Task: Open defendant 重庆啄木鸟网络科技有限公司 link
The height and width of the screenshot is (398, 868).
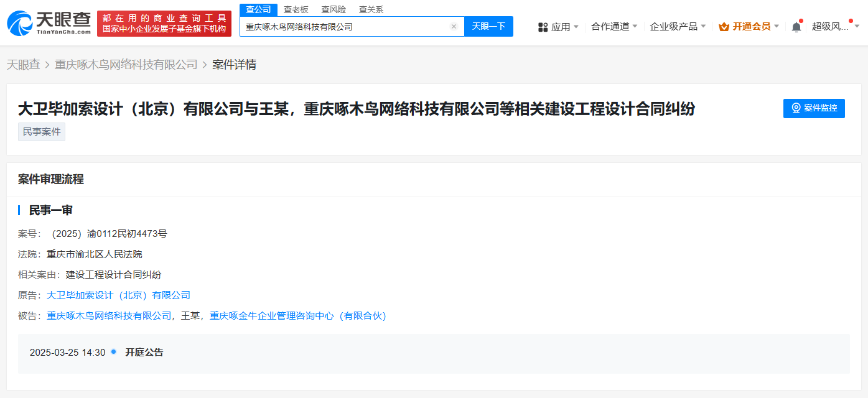Action: pyautogui.click(x=109, y=316)
